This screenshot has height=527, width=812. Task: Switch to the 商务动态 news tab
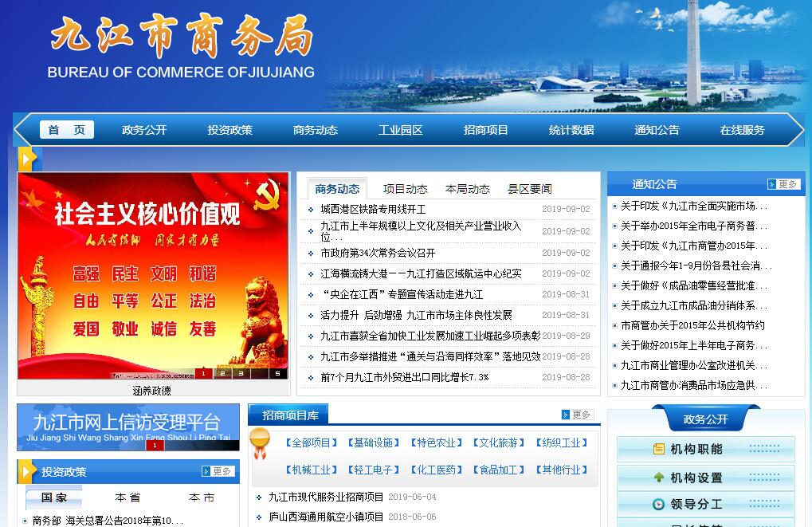tap(337, 189)
